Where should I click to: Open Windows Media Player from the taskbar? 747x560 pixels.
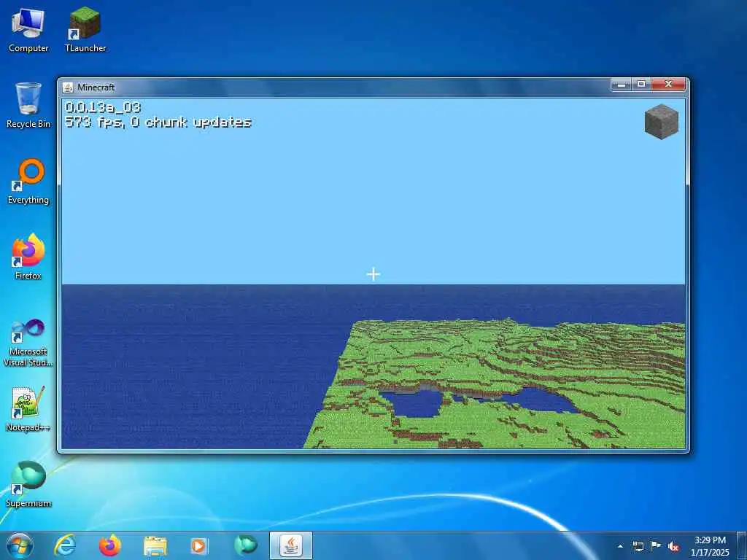pyautogui.click(x=199, y=545)
